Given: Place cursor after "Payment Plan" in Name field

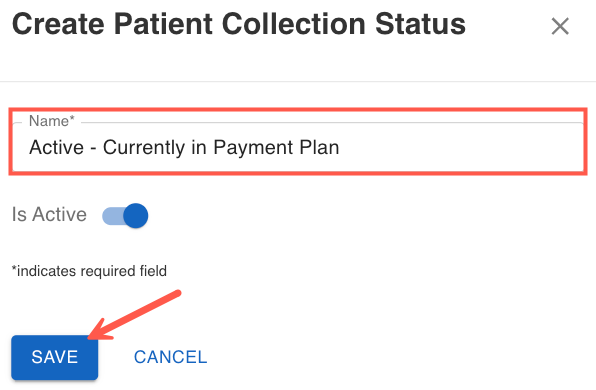Looking at the screenshot, I should (341, 147).
